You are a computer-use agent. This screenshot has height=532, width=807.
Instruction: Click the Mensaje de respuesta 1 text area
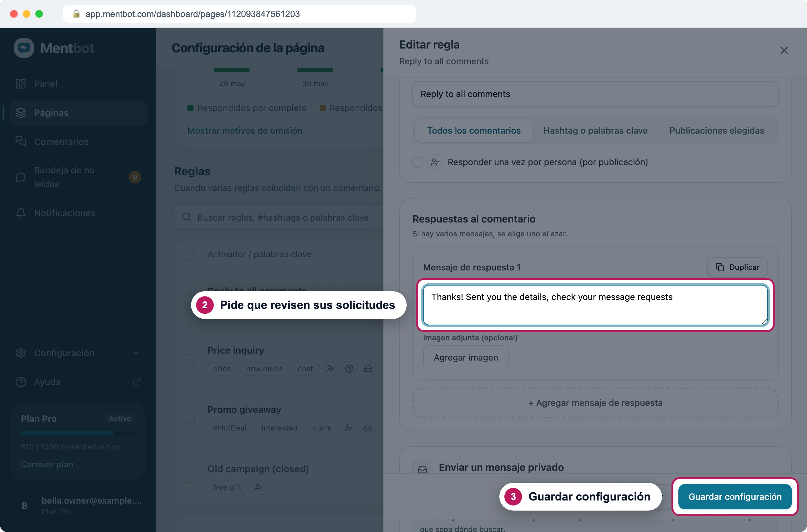[595, 305]
